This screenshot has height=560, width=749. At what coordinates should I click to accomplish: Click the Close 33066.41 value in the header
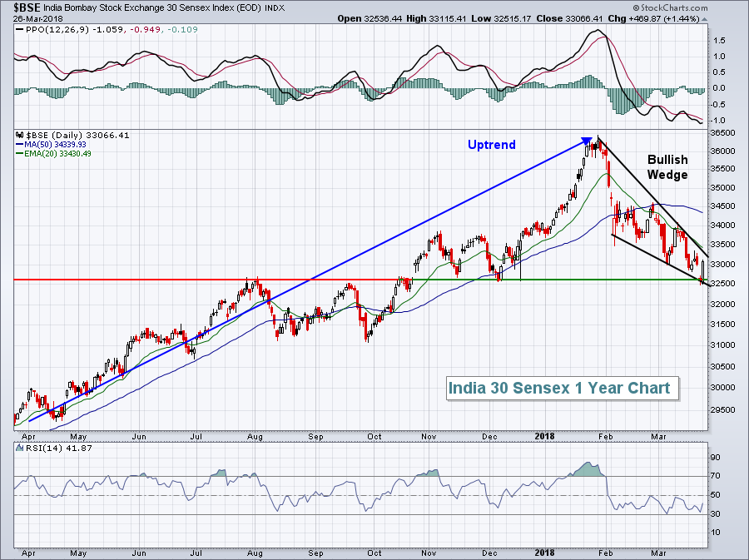click(x=569, y=18)
